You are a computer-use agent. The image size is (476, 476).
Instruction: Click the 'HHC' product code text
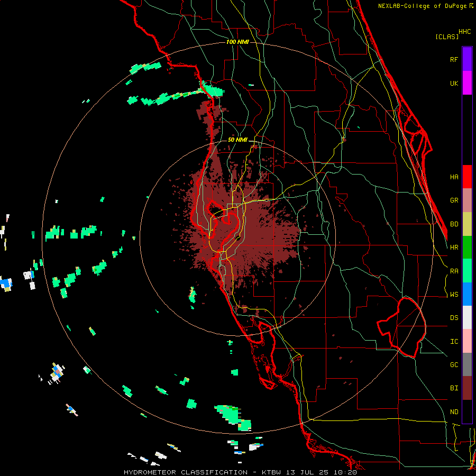tap(465, 32)
